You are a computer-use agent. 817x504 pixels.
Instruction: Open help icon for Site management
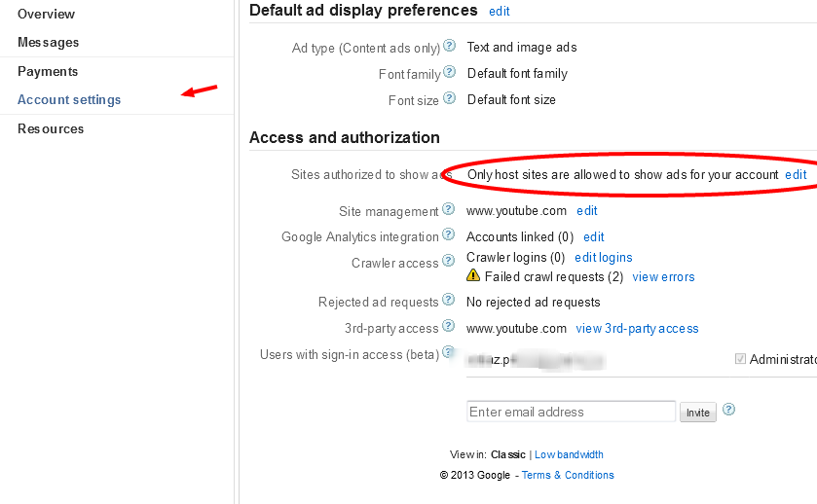click(x=449, y=209)
